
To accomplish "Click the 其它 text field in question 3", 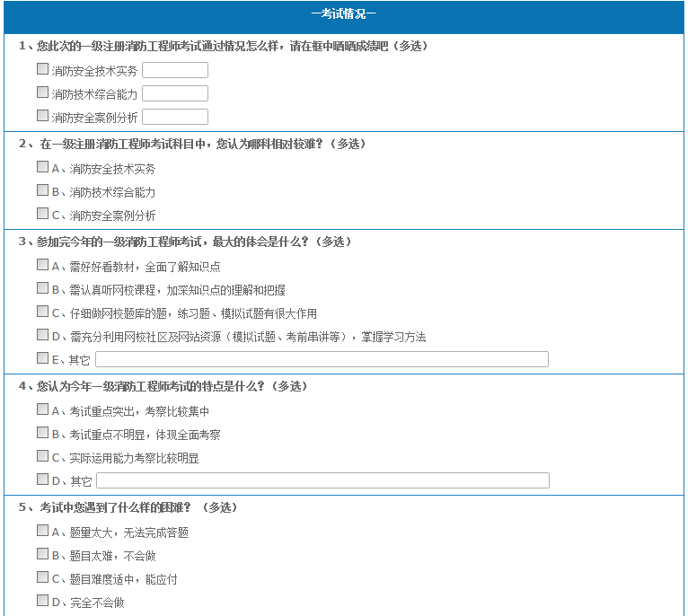I will click(322, 359).
